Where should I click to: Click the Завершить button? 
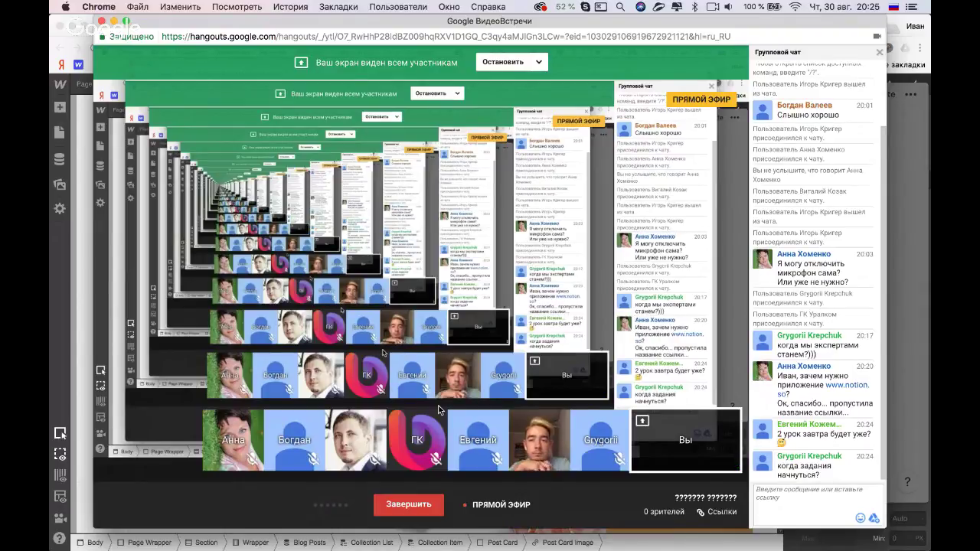click(x=409, y=504)
